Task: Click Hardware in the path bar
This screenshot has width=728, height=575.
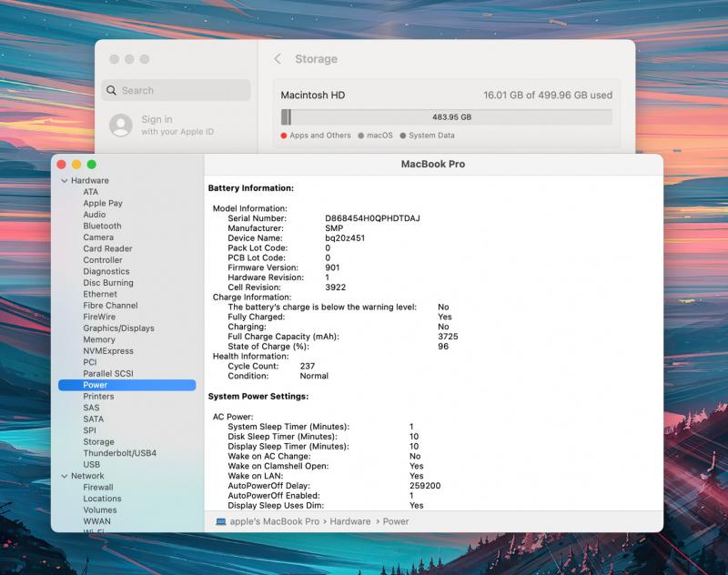Action: pos(350,521)
